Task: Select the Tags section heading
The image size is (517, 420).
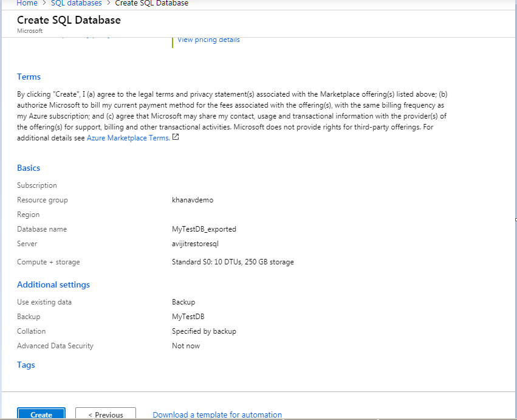Action: [x=26, y=365]
